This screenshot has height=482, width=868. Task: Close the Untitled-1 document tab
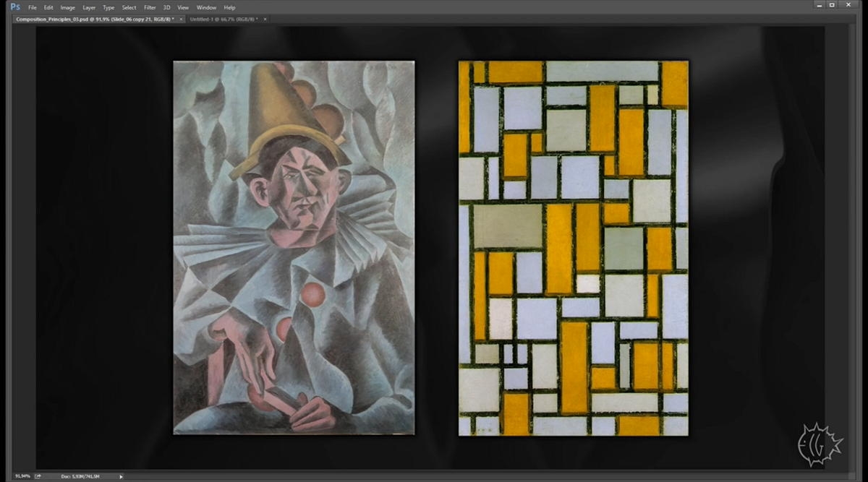pyautogui.click(x=265, y=19)
